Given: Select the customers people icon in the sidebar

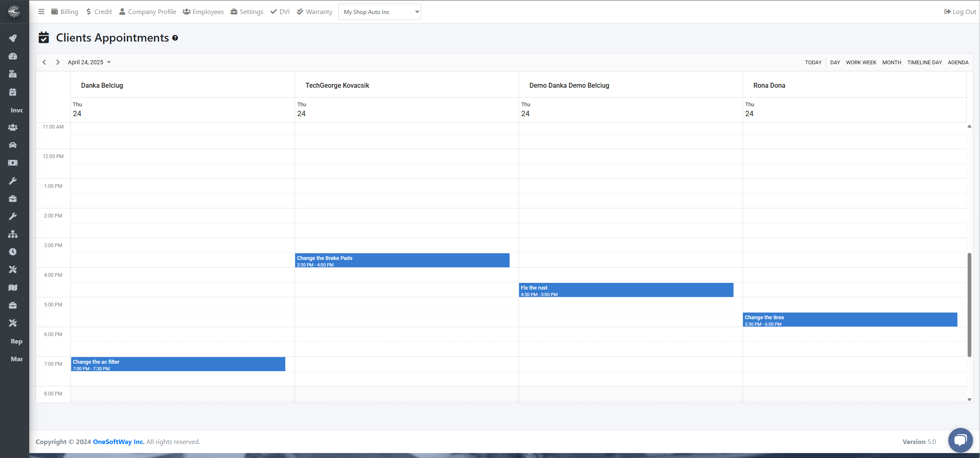Looking at the screenshot, I should tap(13, 127).
